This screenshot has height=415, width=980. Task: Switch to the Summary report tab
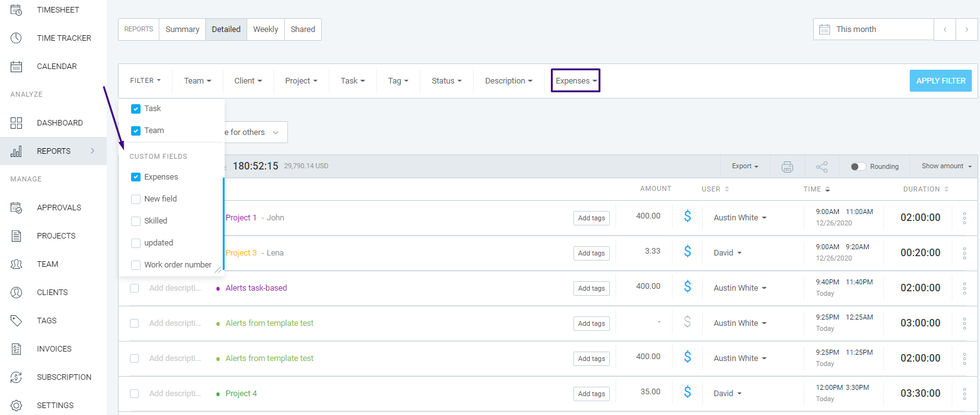point(182,30)
